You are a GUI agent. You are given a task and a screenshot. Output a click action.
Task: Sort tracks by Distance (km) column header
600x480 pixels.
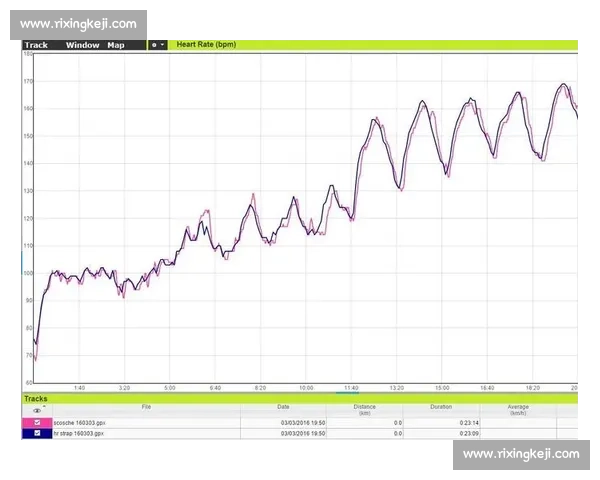coord(364,410)
